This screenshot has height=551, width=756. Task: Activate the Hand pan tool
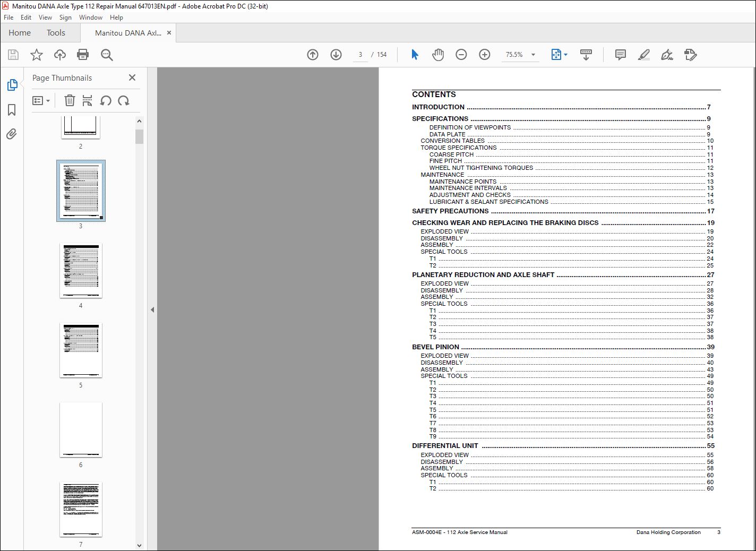click(x=438, y=55)
